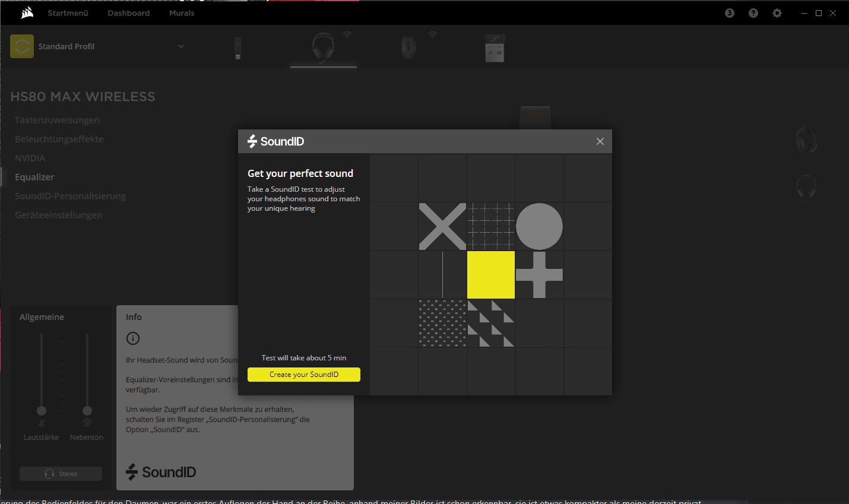Screen dimensions: 849x504
Task: Select the upper headset view thumbnail
Action: tap(806, 141)
